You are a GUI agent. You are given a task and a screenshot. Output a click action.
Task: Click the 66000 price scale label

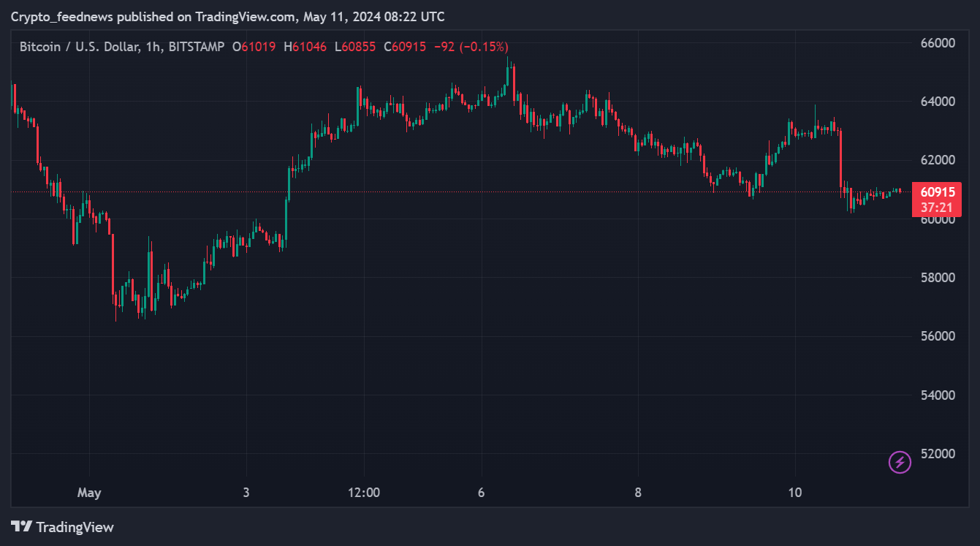coord(937,43)
